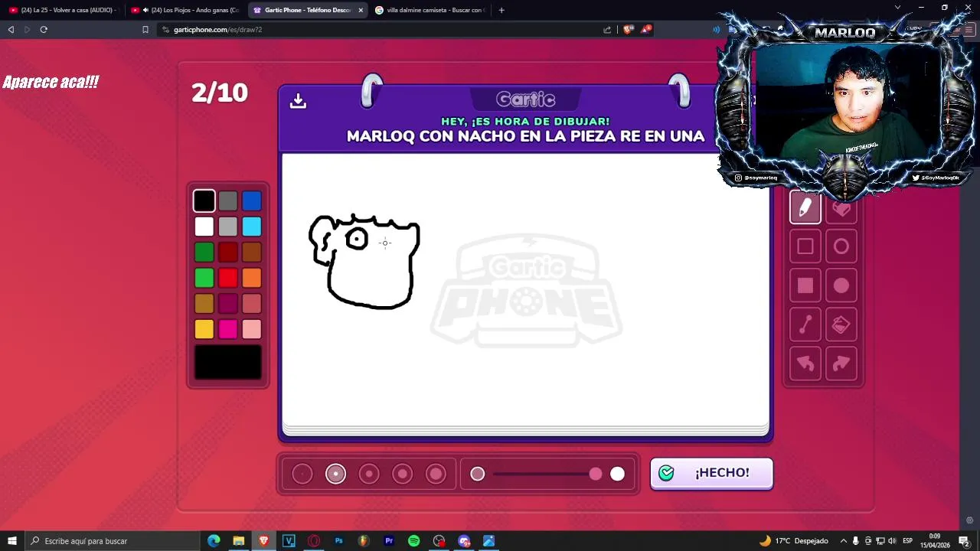Click the opacity slider handle
This screenshot has height=551, width=980.
(x=596, y=474)
